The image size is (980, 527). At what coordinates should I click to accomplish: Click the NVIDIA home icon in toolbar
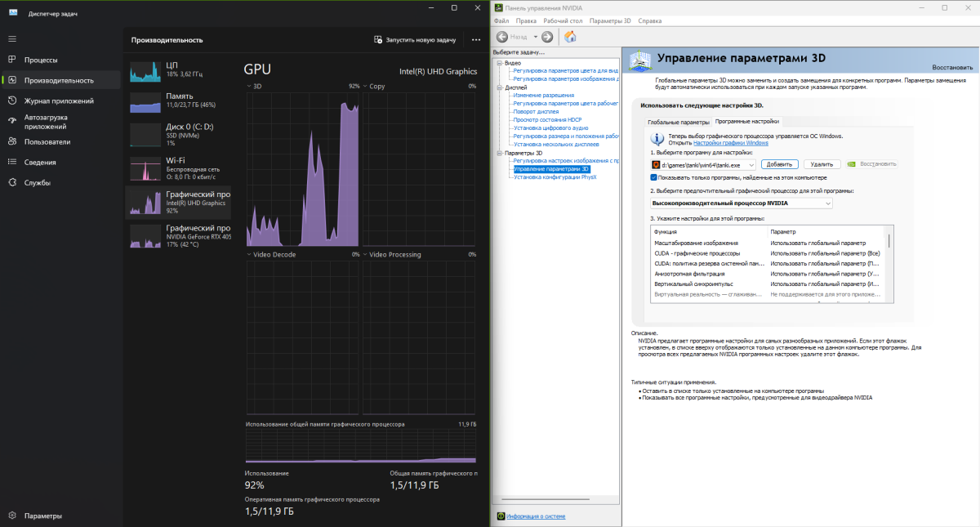pyautogui.click(x=570, y=37)
